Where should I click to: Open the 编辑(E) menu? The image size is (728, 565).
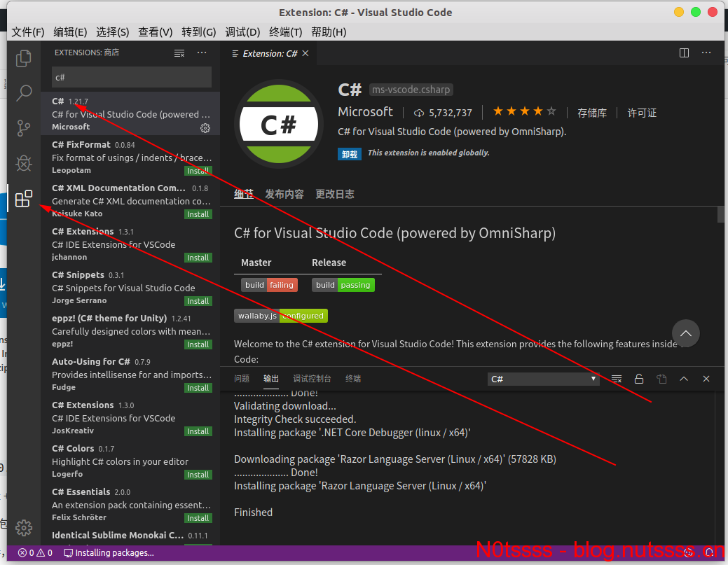point(70,32)
